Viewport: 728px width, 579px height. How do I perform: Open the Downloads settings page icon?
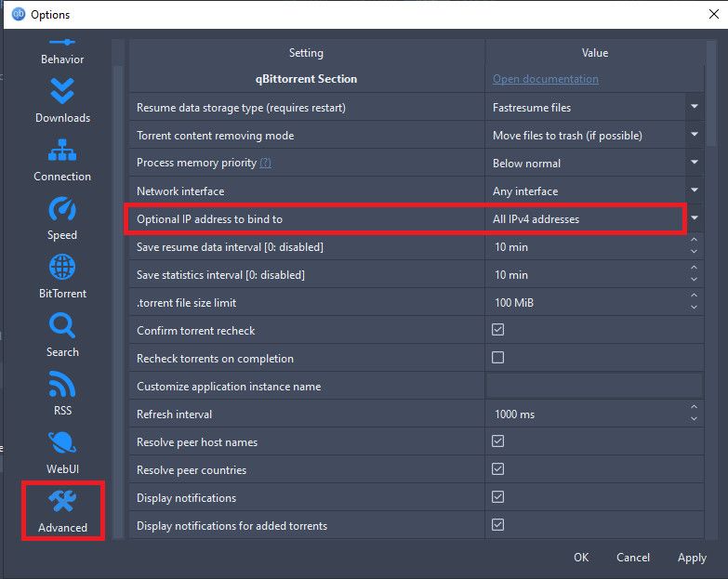[62, 91]
